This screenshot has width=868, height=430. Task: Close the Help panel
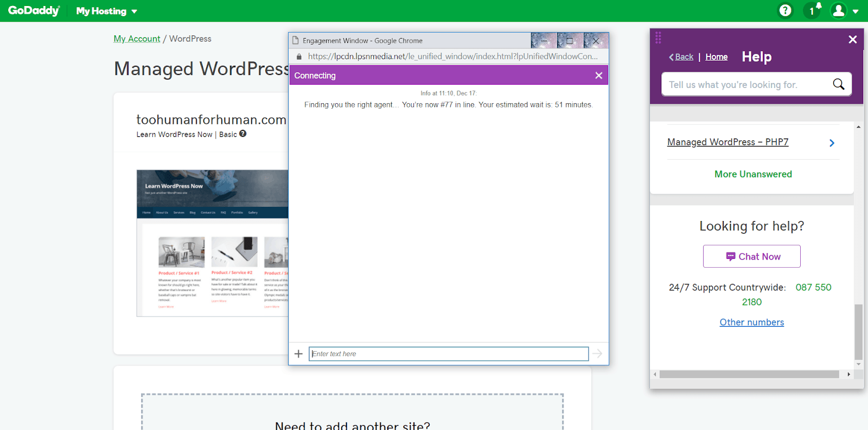click(x=853, y=40)
